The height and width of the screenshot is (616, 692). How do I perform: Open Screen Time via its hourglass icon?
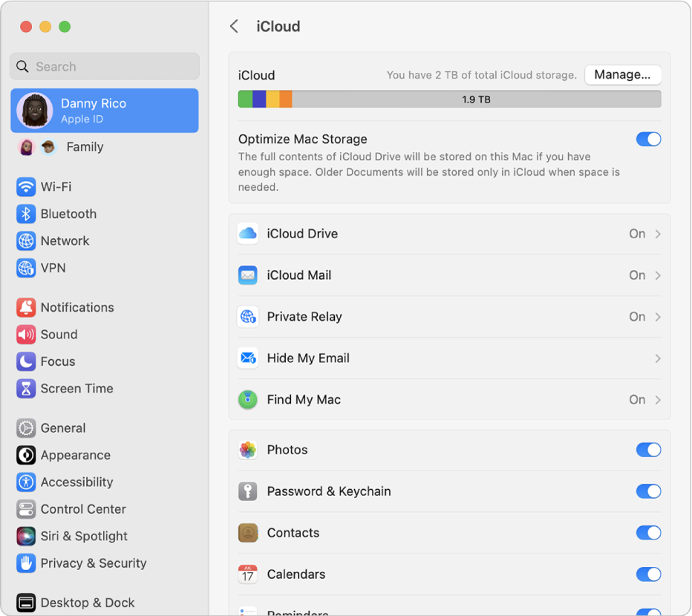pos(27,388)
